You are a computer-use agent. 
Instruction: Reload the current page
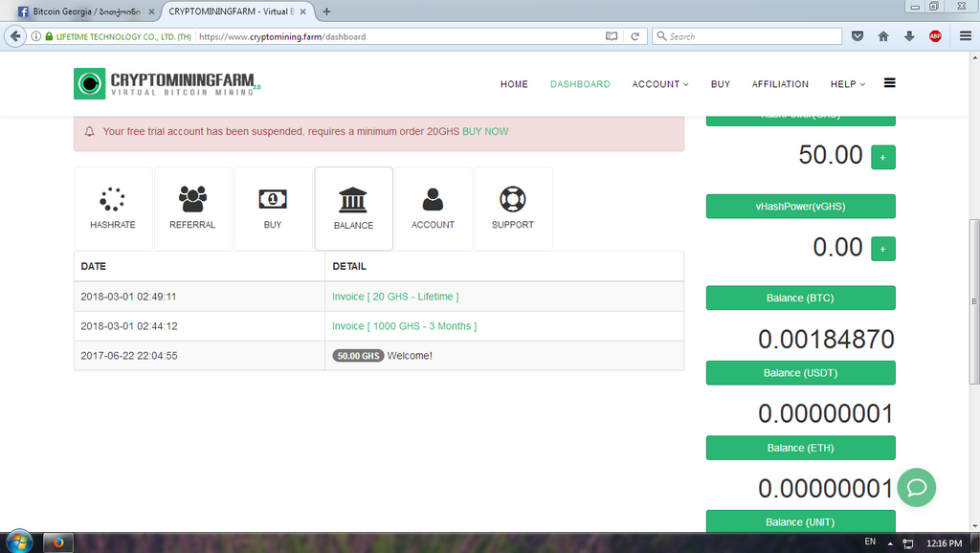635,36
